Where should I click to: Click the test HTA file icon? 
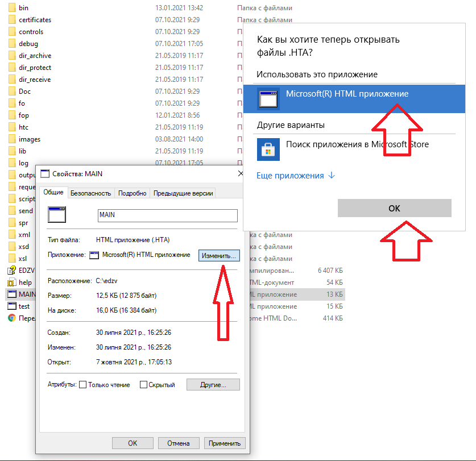[x=11, y=306]
